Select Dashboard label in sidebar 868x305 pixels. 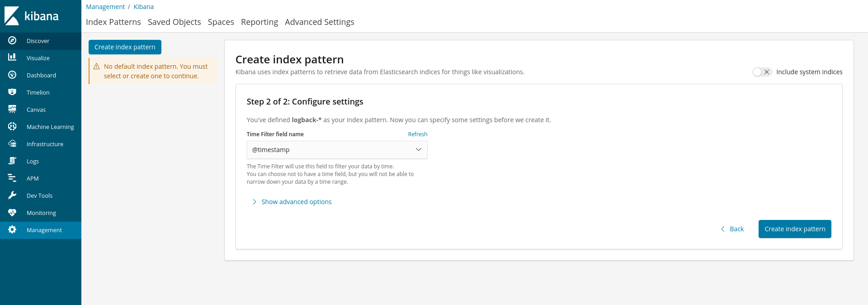tap(41, 75)
